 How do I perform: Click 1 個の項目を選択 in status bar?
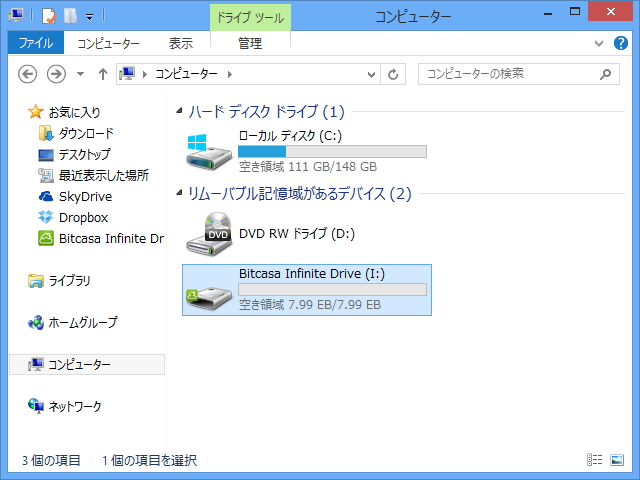pos(149,460)
